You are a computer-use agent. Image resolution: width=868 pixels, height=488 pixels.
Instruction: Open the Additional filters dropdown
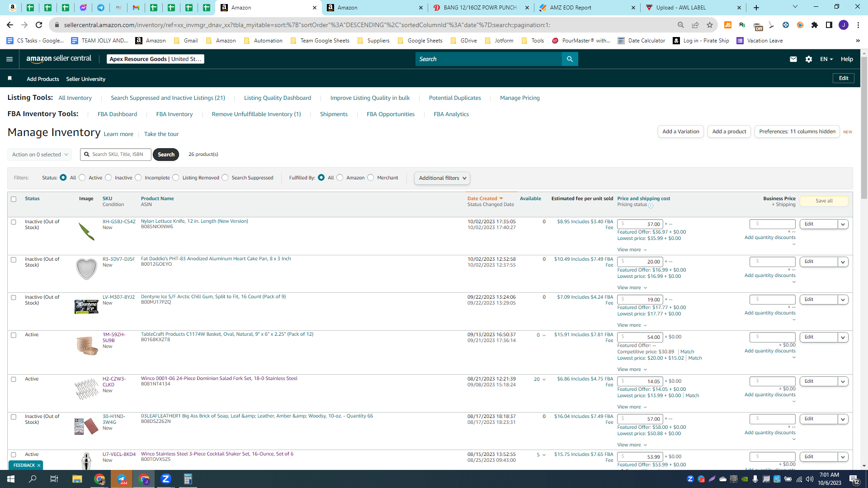442,178
